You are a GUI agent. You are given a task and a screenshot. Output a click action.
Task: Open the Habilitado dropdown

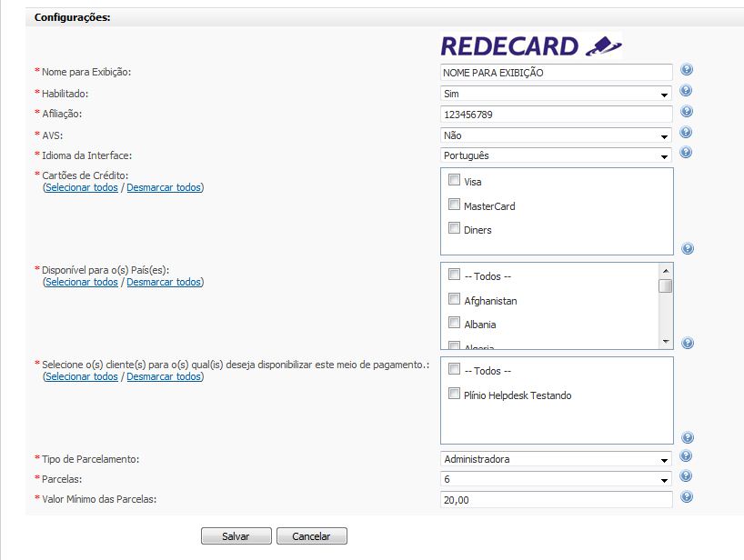point(556,94)
